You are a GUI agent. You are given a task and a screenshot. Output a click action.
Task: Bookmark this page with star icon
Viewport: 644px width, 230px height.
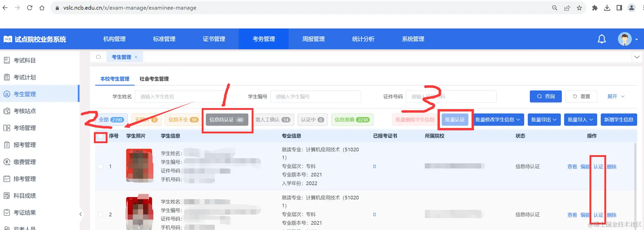(579, 8)
